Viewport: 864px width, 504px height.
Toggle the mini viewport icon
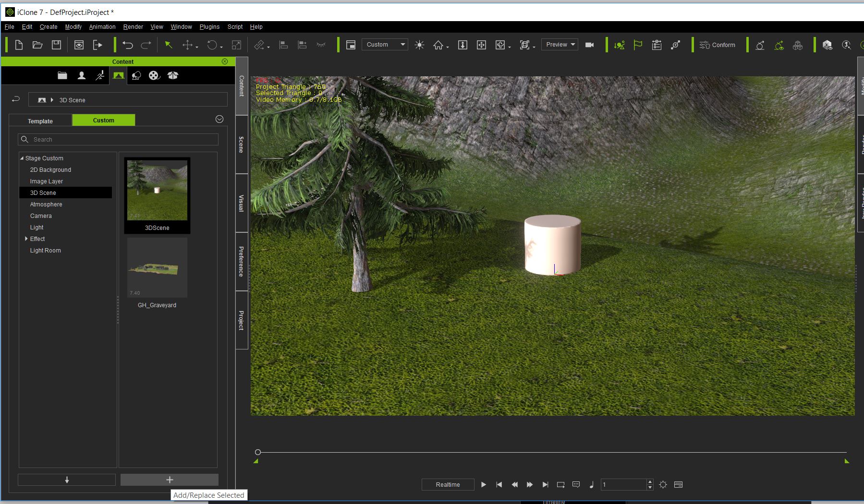click(351, 45)
